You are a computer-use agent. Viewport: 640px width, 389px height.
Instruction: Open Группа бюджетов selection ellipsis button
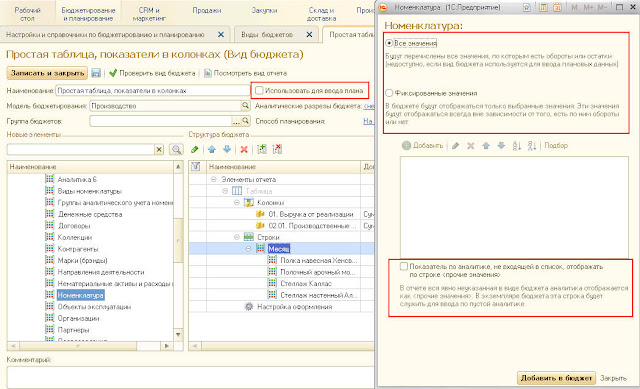point(236,121)
